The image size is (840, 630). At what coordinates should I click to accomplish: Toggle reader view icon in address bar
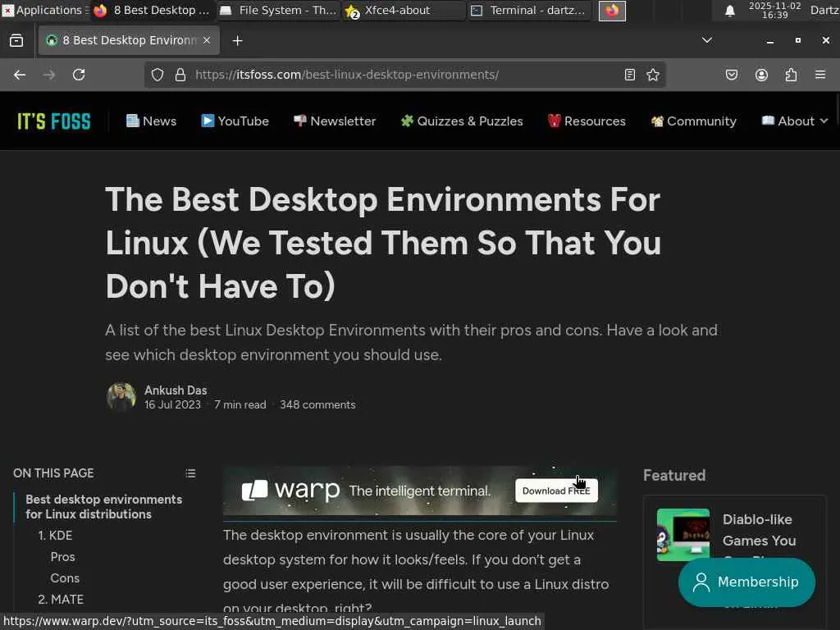click(x=630, y=75)
